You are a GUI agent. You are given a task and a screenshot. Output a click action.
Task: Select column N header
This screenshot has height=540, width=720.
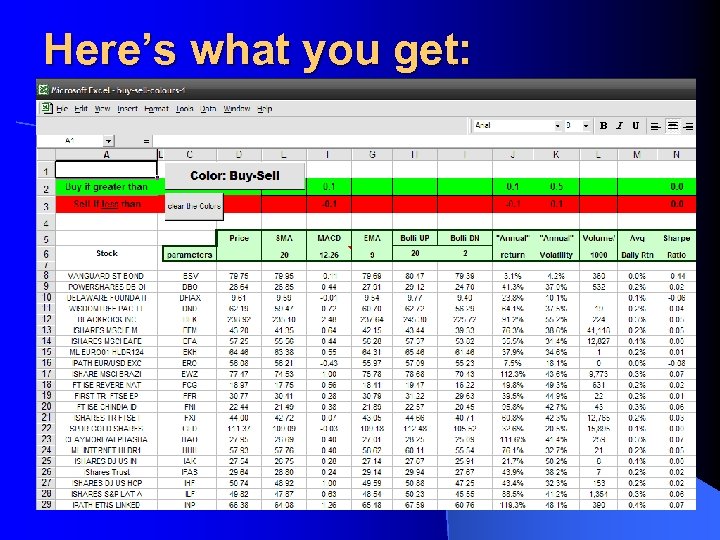point(676,155)
